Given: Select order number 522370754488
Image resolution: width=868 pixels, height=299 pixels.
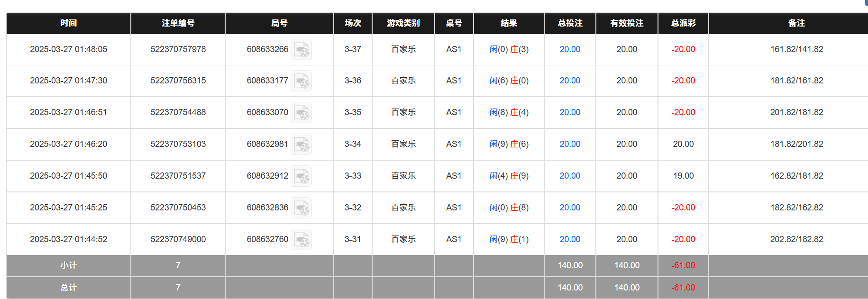Looking at the screenshot, I should [178, 112].
